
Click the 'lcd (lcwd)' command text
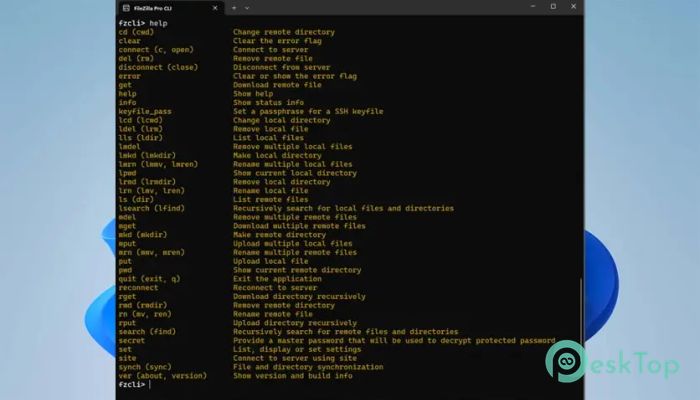(x=141, y=120)
